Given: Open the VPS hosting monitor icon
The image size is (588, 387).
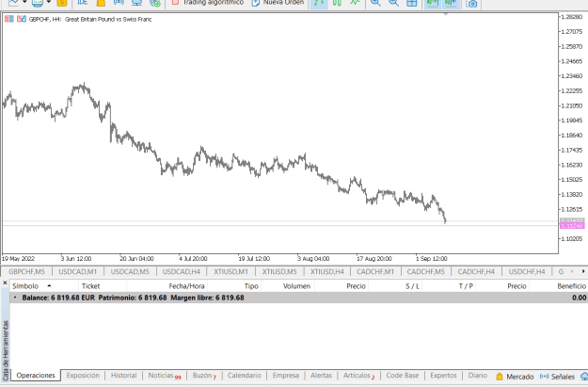Looking at the screenshot, I should tap(136, 3).
